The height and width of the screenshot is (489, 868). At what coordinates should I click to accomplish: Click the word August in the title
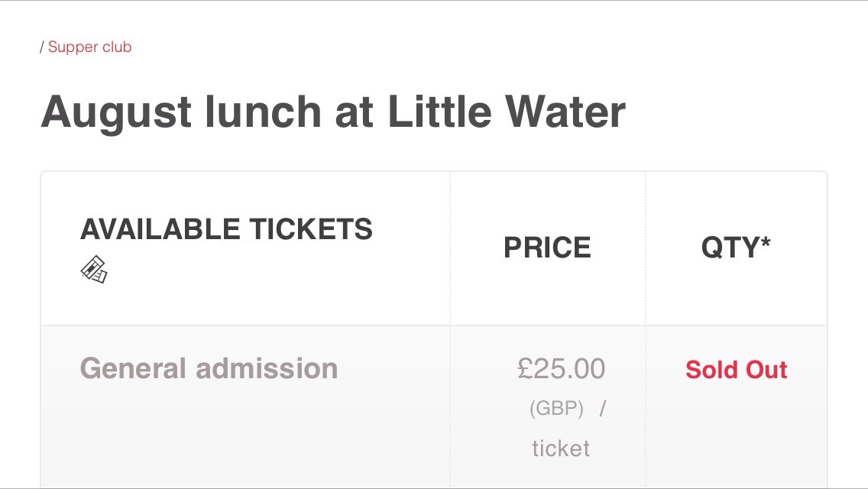[116, 112]
